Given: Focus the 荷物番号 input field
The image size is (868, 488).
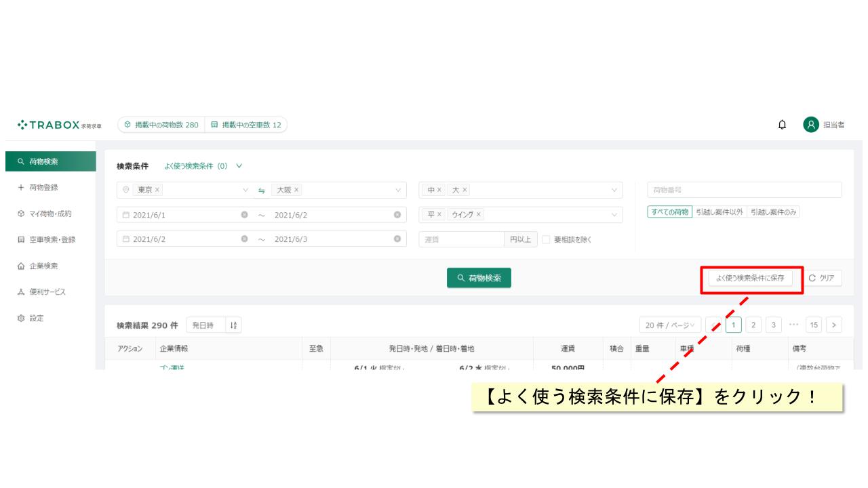Looking at the screenshot, I should (745, 190).
